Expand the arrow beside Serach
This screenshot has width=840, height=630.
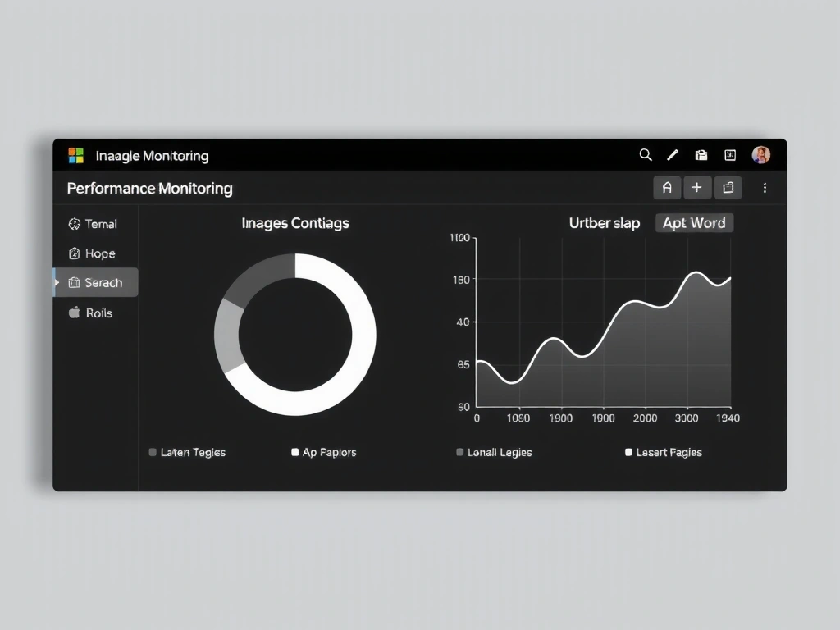[x=57, y=282]
